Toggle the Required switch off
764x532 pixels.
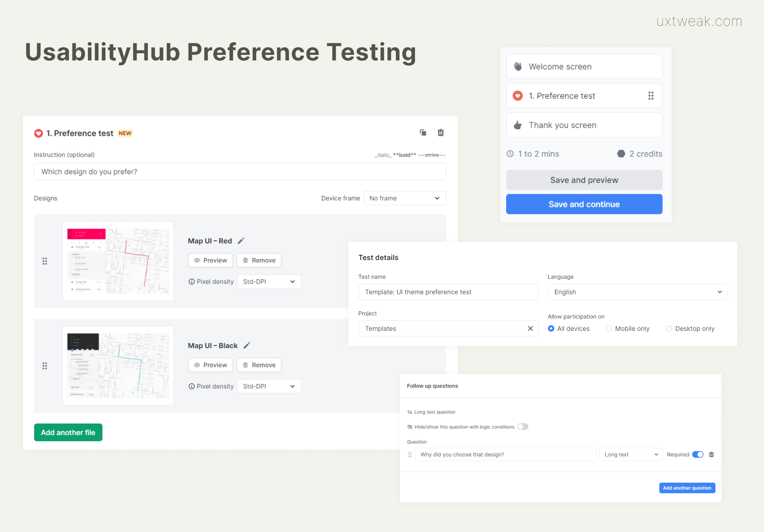[698, 454]
